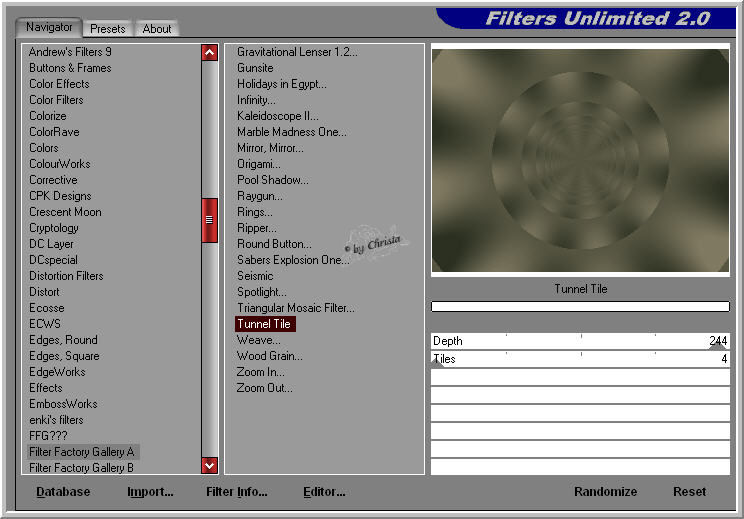Select Corrective category

point(53,180)
